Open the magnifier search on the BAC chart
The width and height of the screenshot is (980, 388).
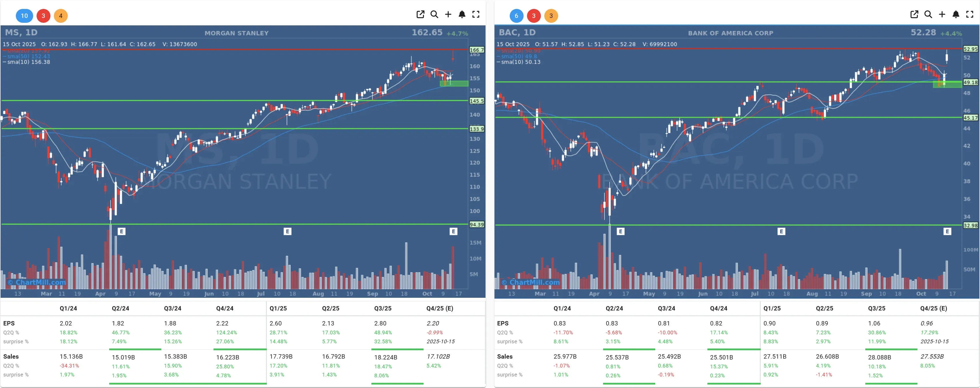(x=928, y=14)
